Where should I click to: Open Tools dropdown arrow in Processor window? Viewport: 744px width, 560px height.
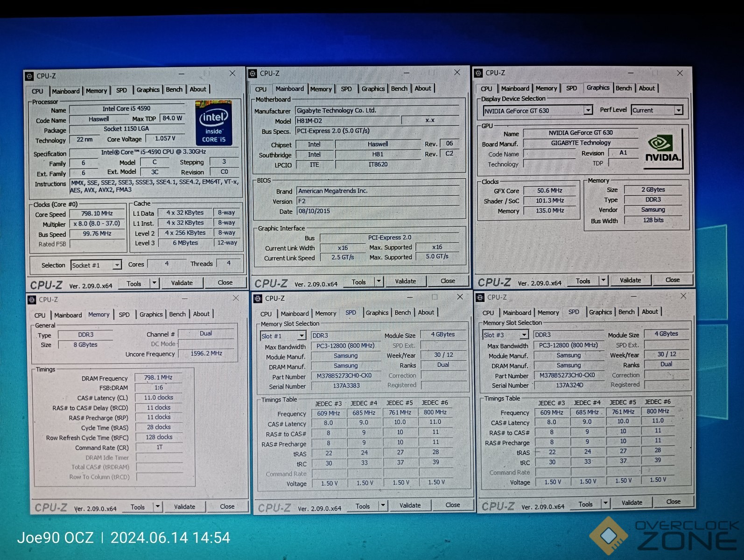pyautogui.click(x=154, y=283)
